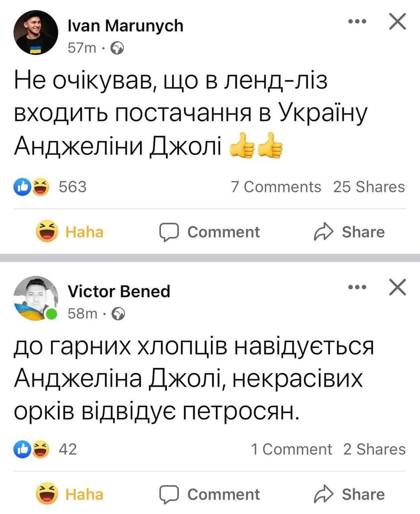Click the globe privacy icon on Victor's post
Viewport: 420px width, 514px height.
click(119, 314)
